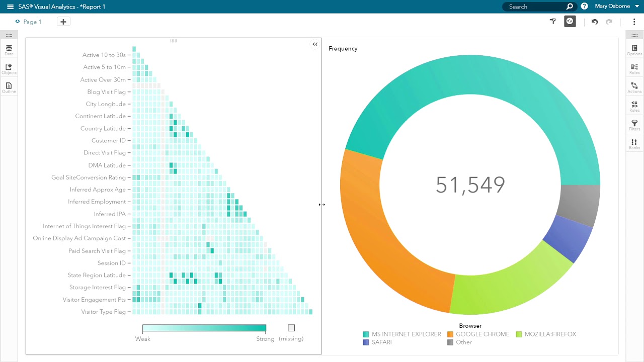This screenshot has width=644, height=362.
Task: Click the Visitor Type Flag label
Action: [x=104, y=312]
